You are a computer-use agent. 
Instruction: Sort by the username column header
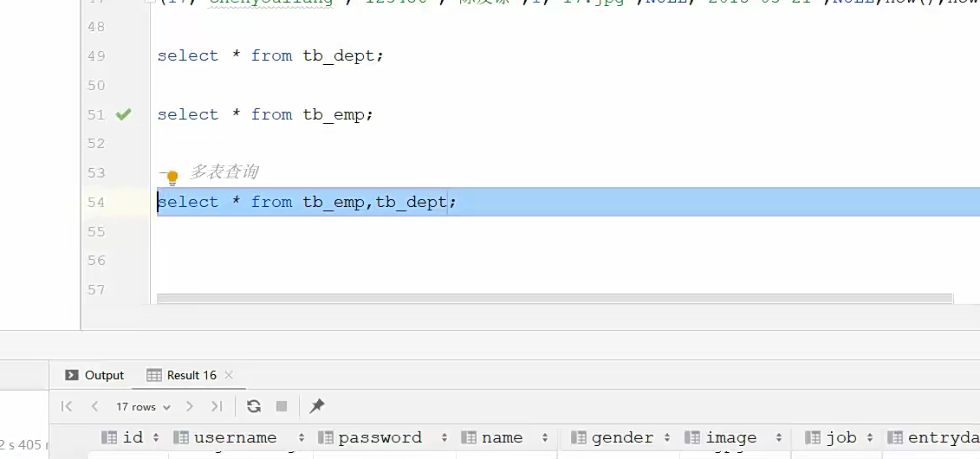tap(239, 437)
